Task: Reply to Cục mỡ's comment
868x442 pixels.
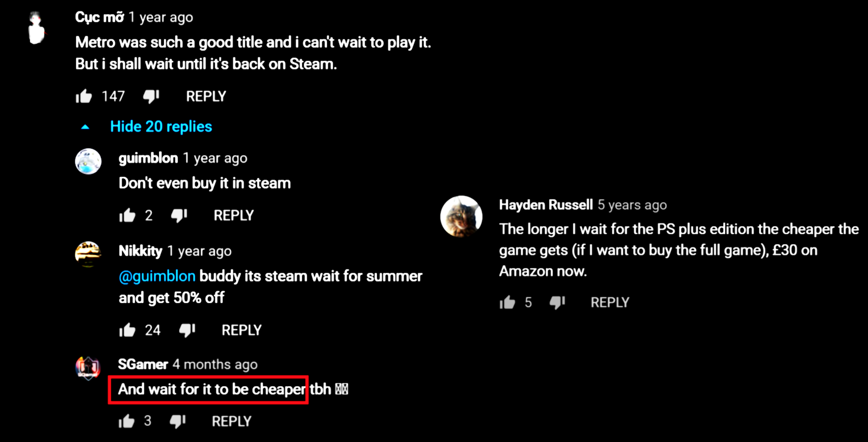Action: point(206,97)
